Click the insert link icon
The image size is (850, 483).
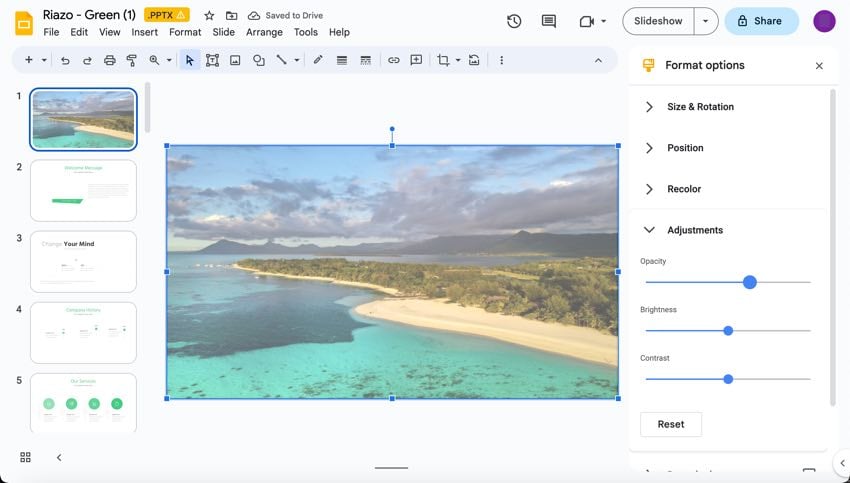(x=393, y=60)
